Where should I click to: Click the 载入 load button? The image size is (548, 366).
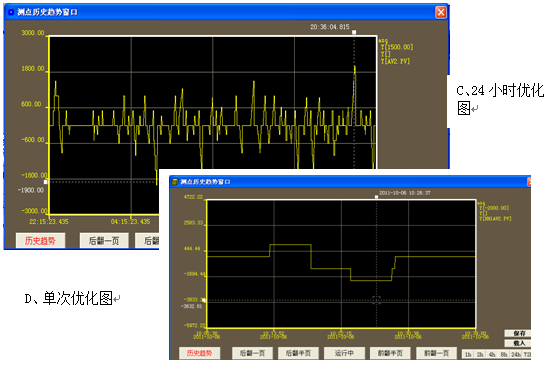coord(518,343)
